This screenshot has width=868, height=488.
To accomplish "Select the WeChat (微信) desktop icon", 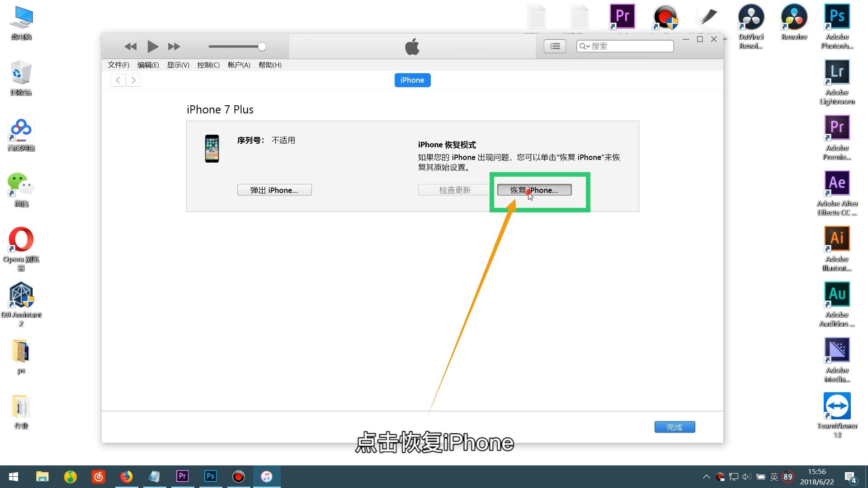I will coord(21,190).
